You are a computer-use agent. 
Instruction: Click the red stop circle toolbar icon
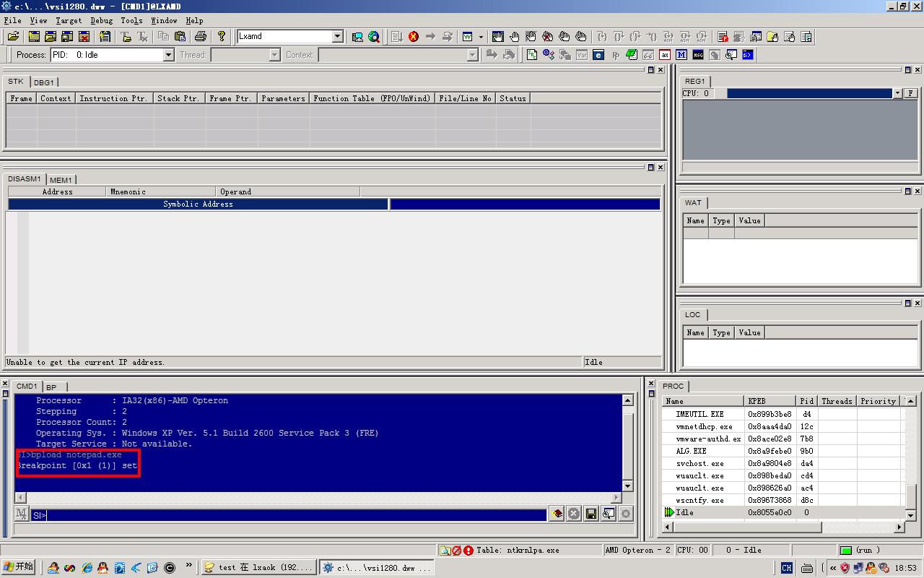click(x=414, y=37)
